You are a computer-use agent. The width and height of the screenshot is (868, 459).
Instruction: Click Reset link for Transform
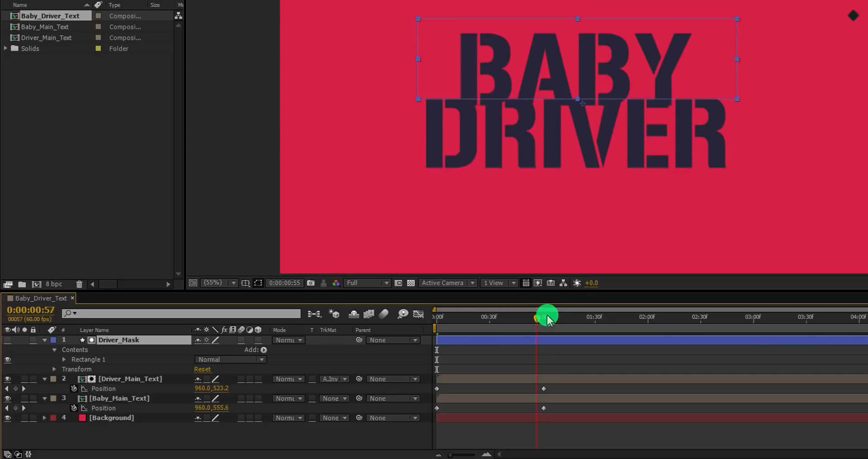pos(203,369)
